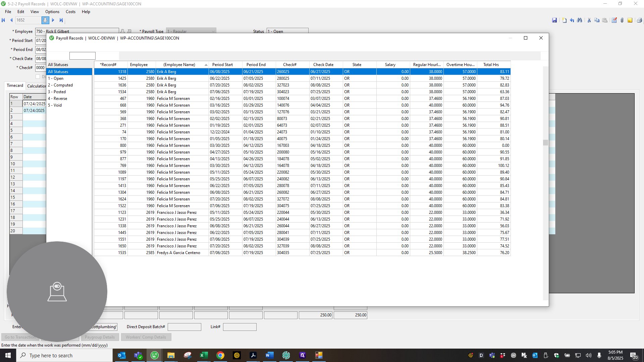Click the Save floppy disk icon
Viewport: 644px width, 362px height.
coord(554,20)
